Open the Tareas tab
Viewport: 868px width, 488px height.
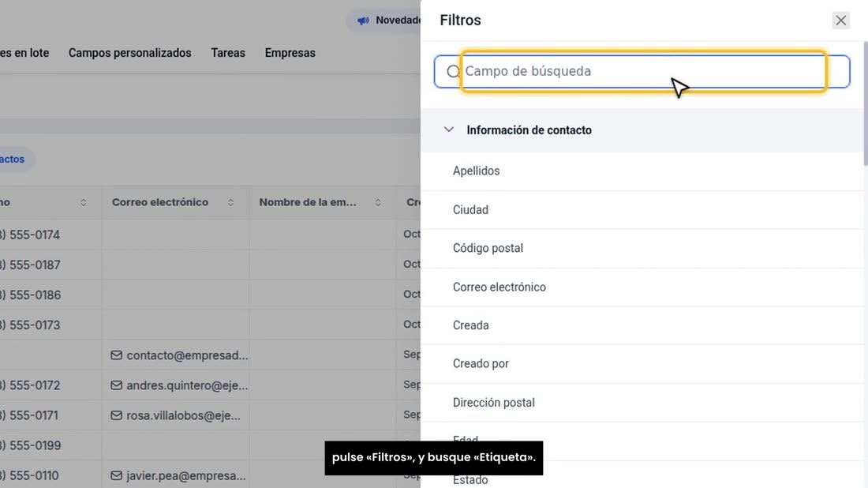228,53
